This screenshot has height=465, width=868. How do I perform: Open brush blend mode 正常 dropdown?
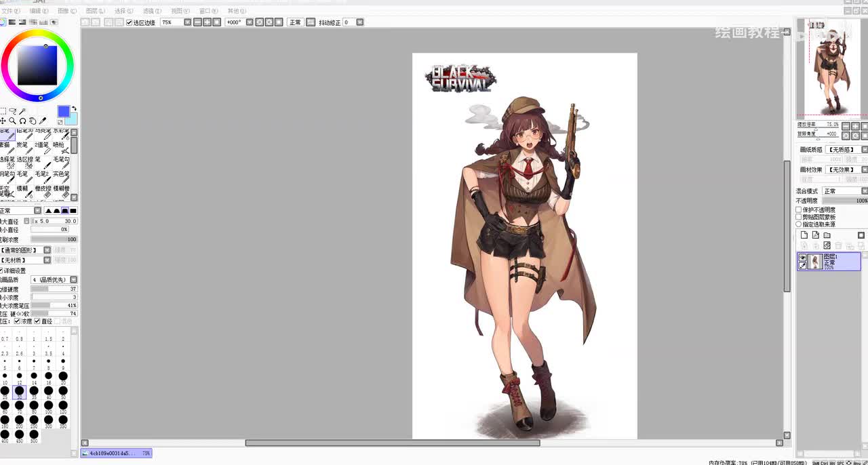pos(37,211)
